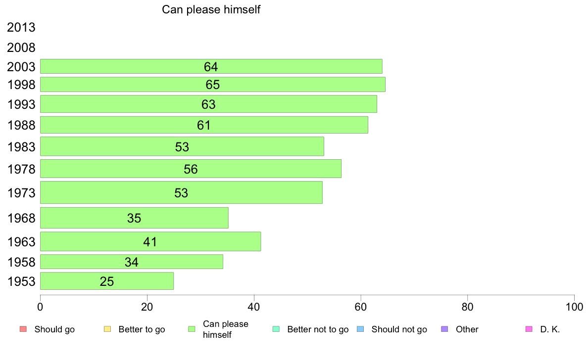Click the 2013 year axis label
The height and width of the screenshot is (364, 588).
click(21, 27)
